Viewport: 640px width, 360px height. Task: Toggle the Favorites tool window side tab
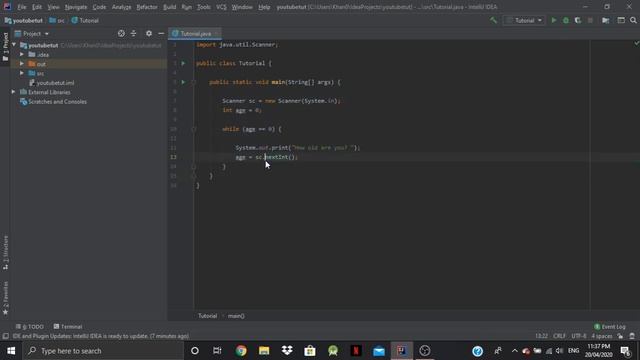pos(5,298)
